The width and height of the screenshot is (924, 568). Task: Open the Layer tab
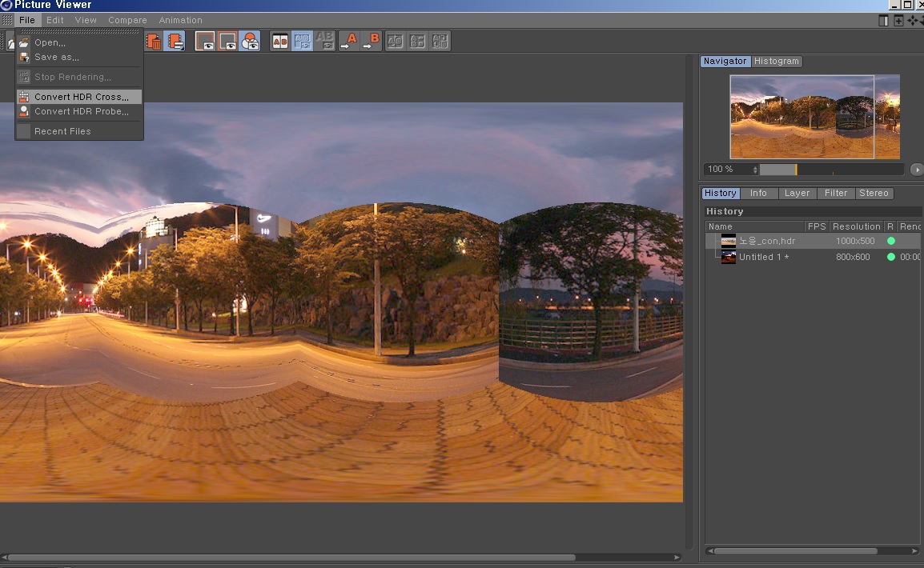[x=797, y=194]
